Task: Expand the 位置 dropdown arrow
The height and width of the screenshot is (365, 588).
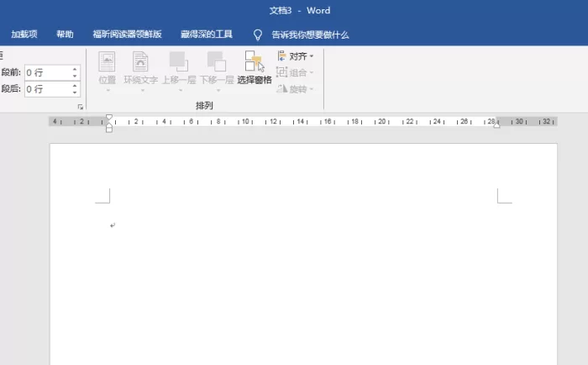Action: tap(108, 91)
